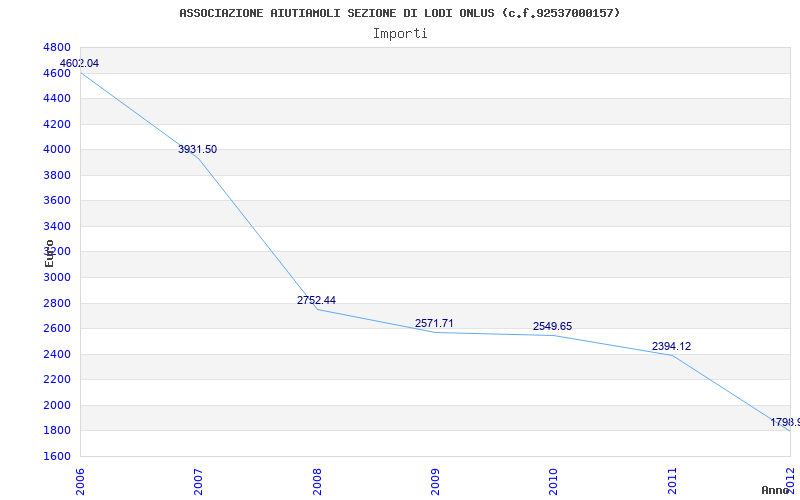
Task: Click the y-axis value 2000
Action: click(x=57, y=406)
